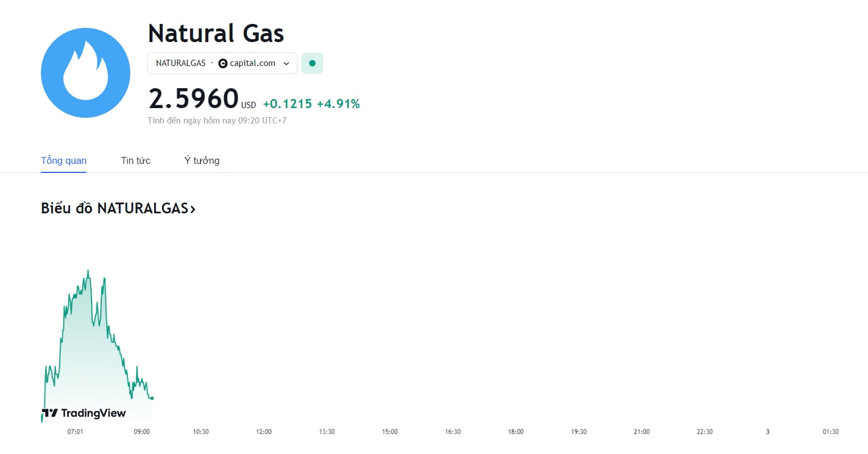Click the 21:00 time axis label
Image resolution: width=868 pixels, height=454 pixels.
pos(642,432)
